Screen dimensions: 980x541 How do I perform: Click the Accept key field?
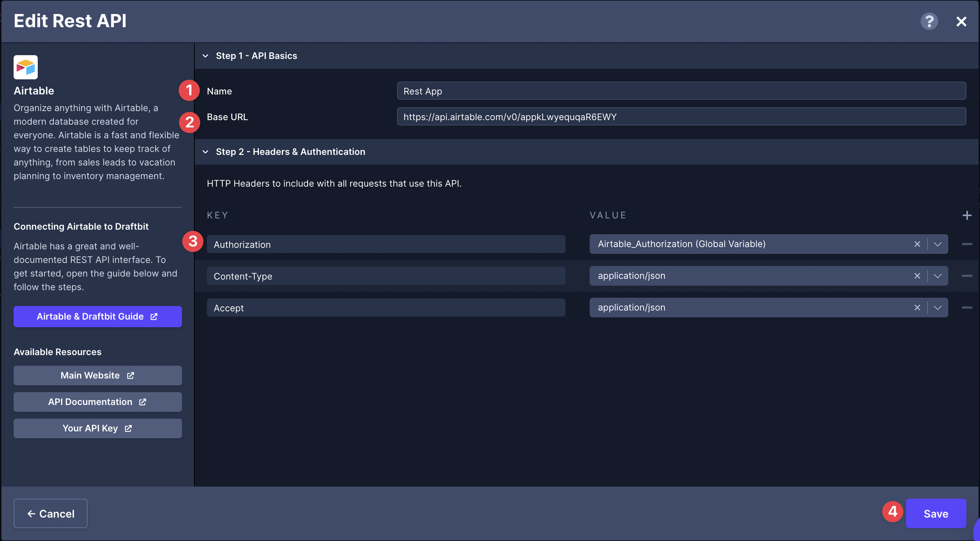click(x=386, y=308)
